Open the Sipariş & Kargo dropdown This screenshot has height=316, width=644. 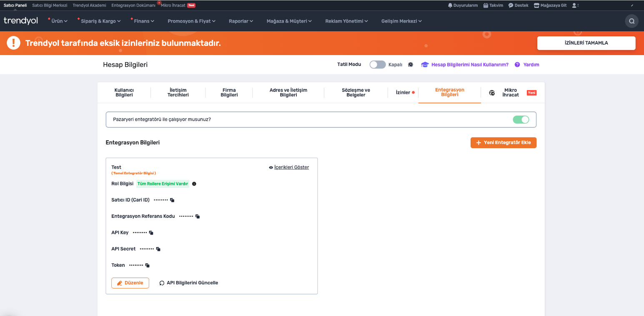(100, 21)
